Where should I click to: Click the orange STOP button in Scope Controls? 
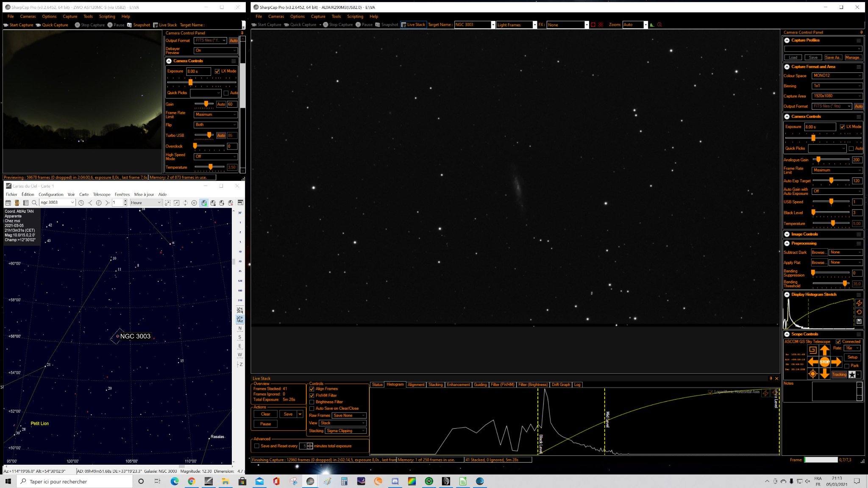[x=824, y=362]
